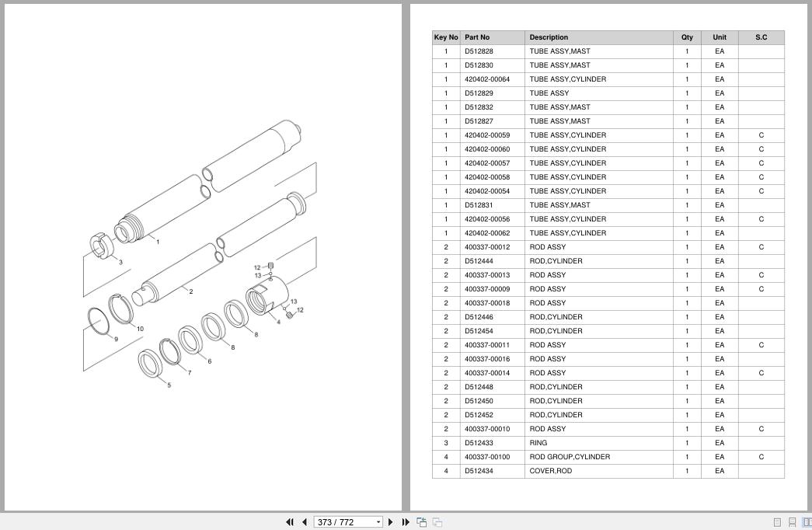812x530 pixels.
Task: Select part number D512827
Action: pyautogui.click(x=479, y=121)
